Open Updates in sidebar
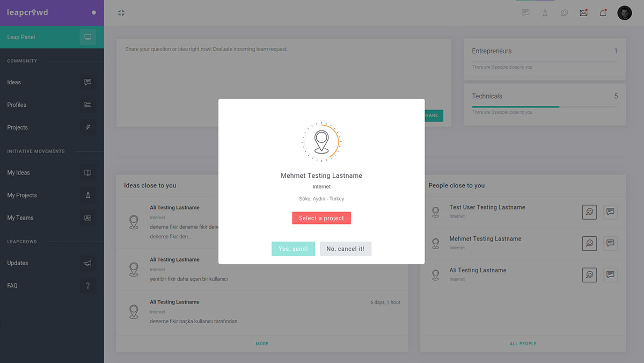The image size is (644, 363). pyautogui.click(x=52, y=263)
